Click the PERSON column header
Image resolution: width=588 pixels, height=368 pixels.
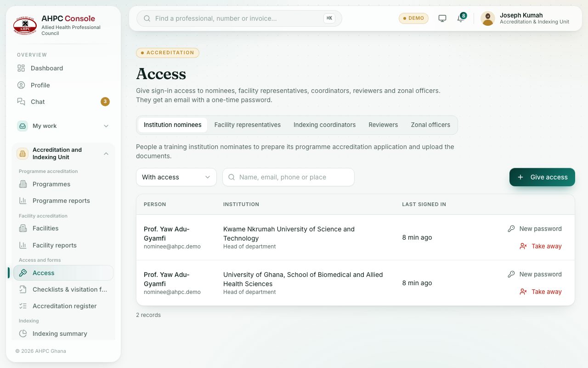155,204
